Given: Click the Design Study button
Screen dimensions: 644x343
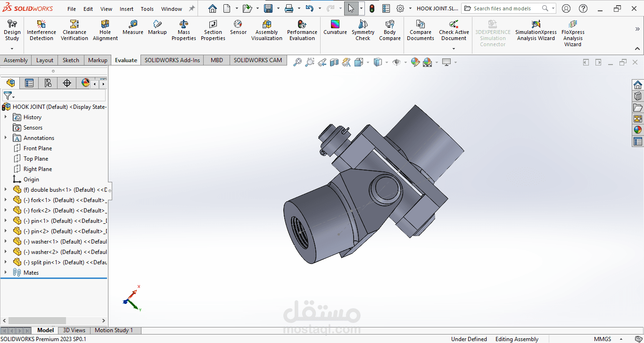Looking at the screenshot, I should (x=12, y=31).
